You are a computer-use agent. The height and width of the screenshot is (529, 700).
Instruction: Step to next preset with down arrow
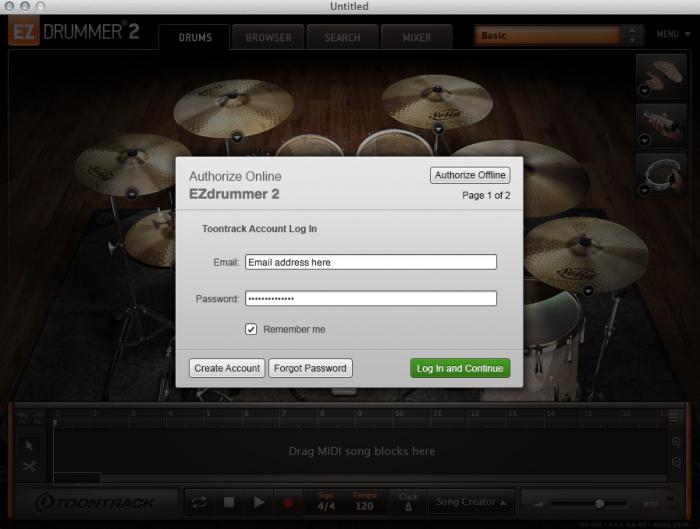[x=632, y=41]
